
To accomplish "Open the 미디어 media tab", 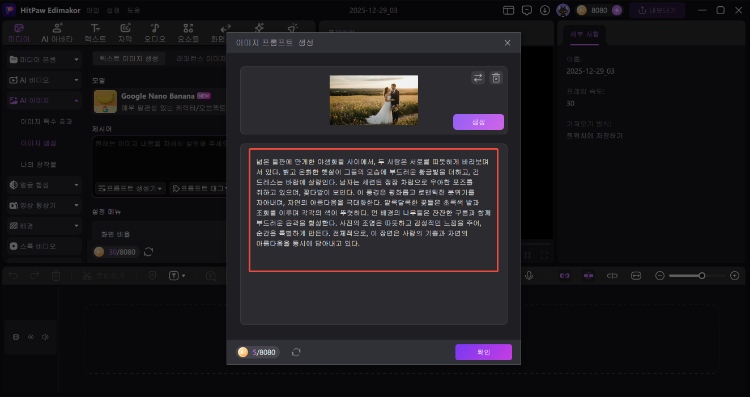I will (19, 33).
